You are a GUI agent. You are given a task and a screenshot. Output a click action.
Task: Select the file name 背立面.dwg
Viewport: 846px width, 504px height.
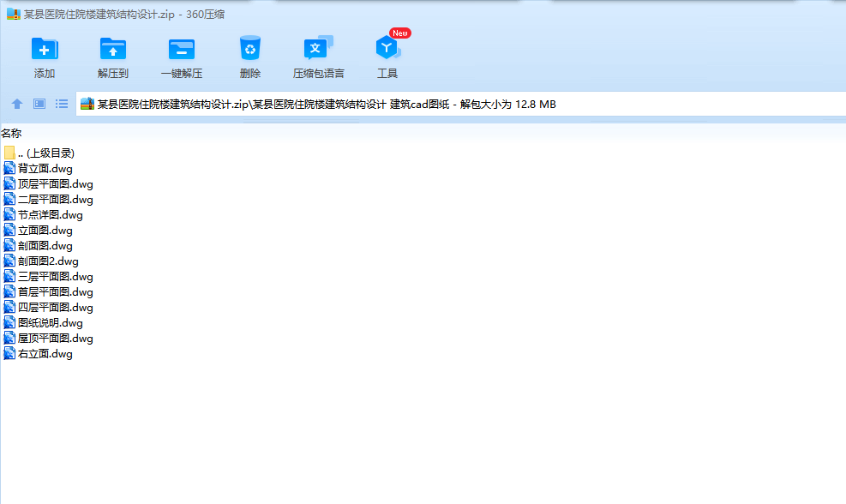[x=45, y=168]
